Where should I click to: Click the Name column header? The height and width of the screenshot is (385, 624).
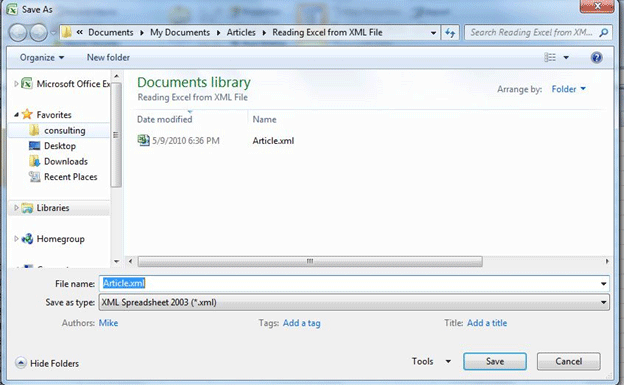pos(264,119)
